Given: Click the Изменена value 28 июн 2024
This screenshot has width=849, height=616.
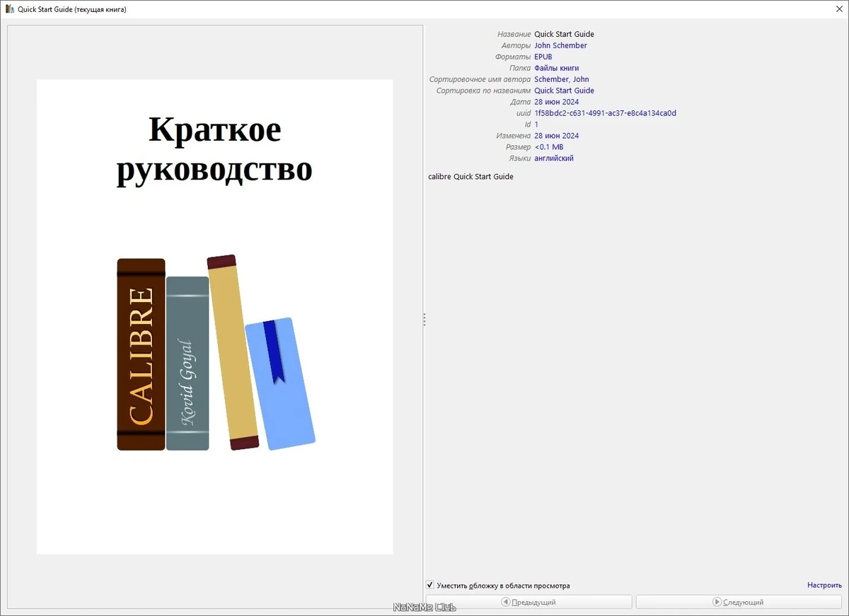Looking at the screenshot, I should [556, 136].
